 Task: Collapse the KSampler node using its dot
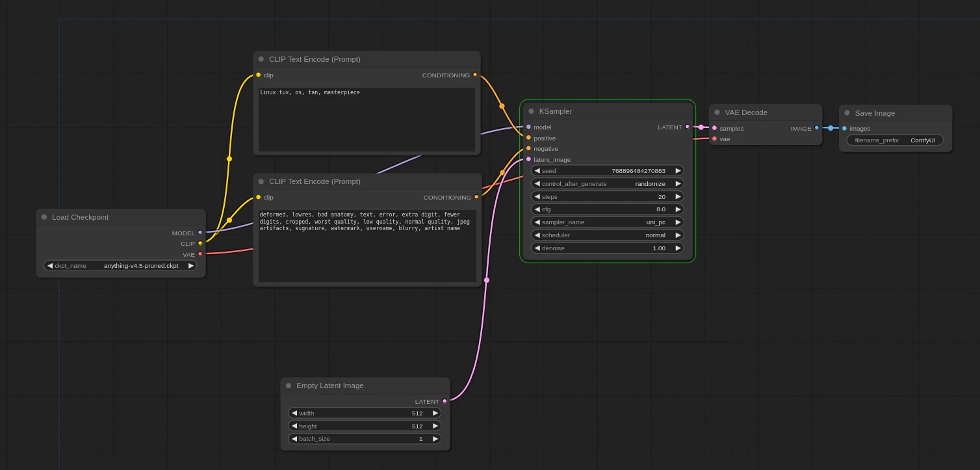(532, 111)
